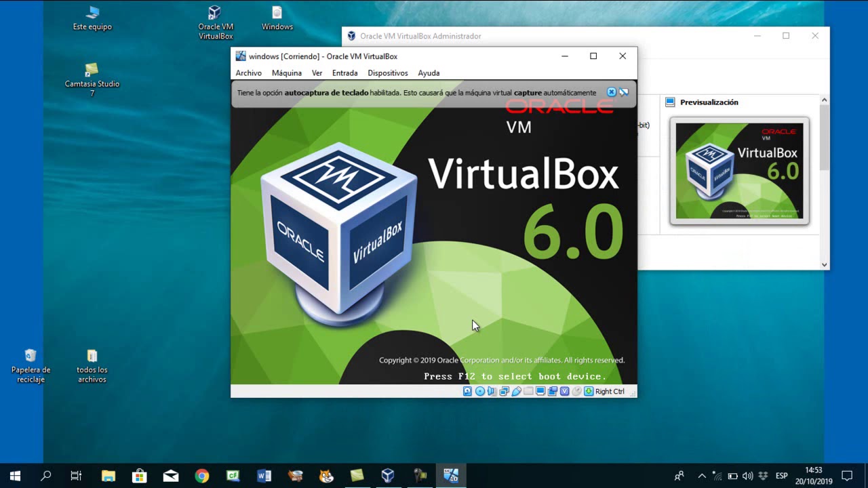Open the volume control in system tray
The height and width of the screenshot is (488, 868).
pyautogui.click(x=747, y=476)
